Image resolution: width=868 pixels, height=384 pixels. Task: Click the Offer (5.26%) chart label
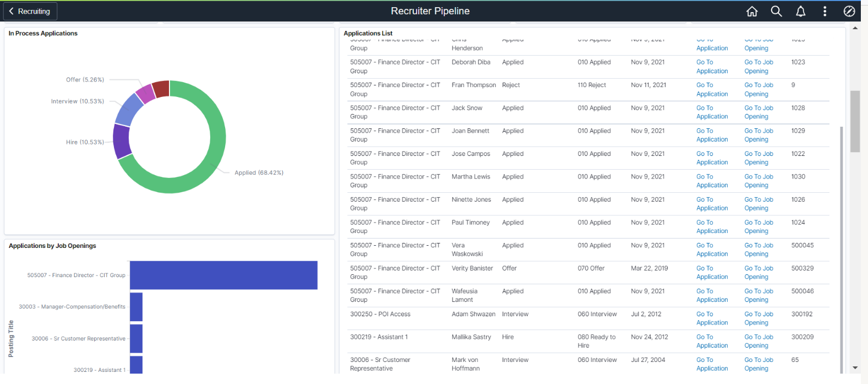(85, 80)
